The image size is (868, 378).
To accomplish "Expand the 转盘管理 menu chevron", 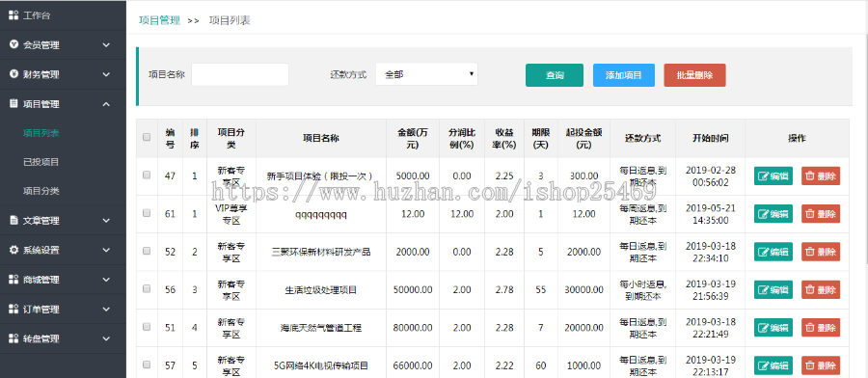I will coord(106,338).
